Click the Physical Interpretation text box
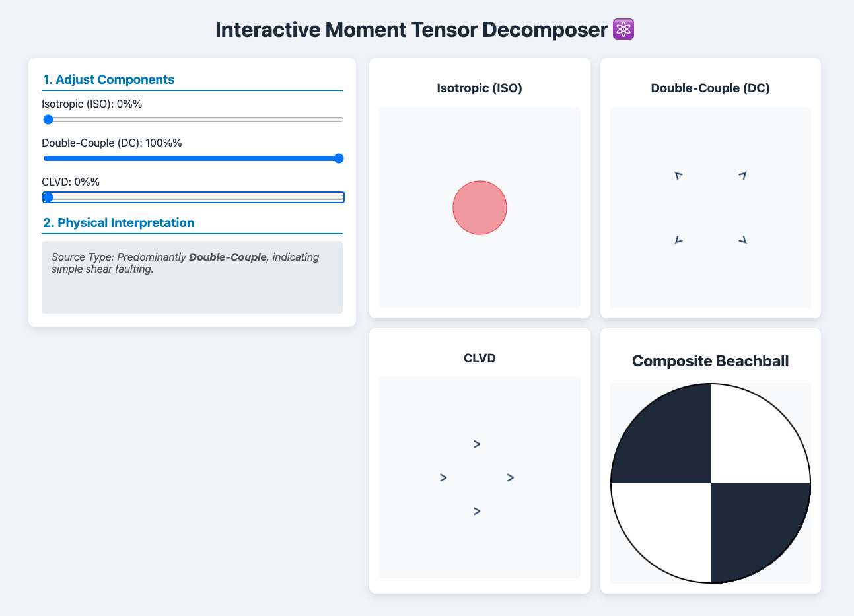The image size is (854, 616). pos(192,277)
